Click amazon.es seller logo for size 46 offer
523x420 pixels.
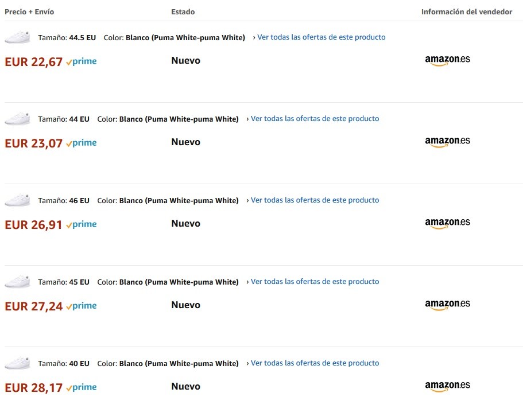447,223
